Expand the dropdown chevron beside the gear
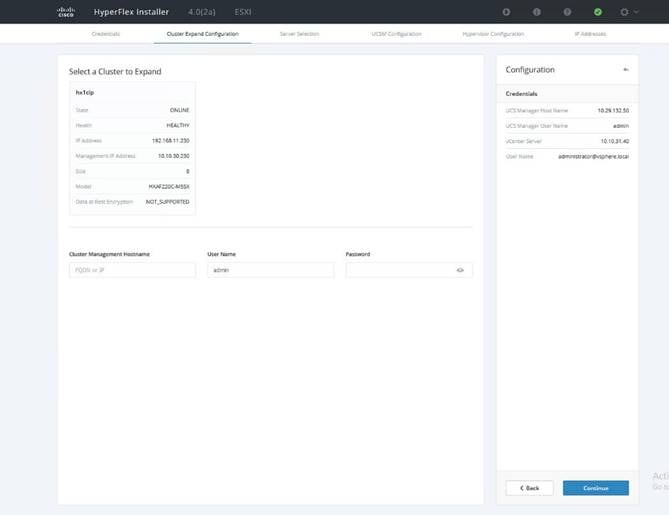 pos(636,12)
